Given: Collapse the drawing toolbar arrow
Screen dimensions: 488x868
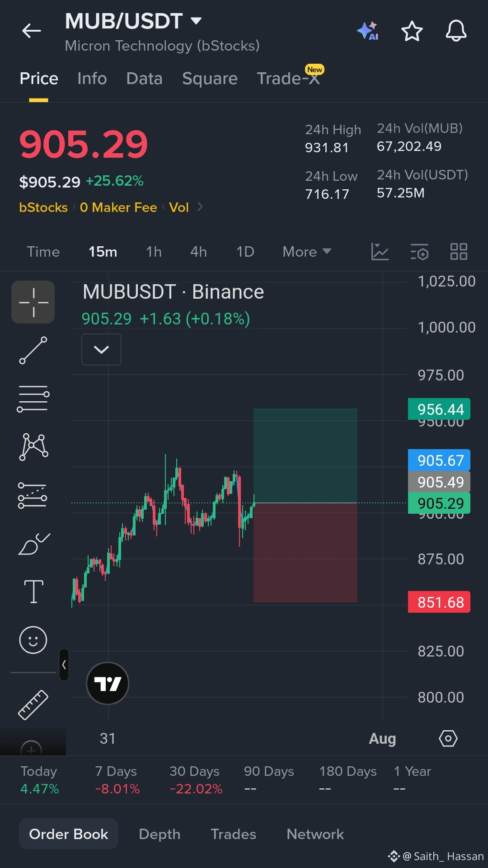Looking at the screenshot, I should (64, 665).
